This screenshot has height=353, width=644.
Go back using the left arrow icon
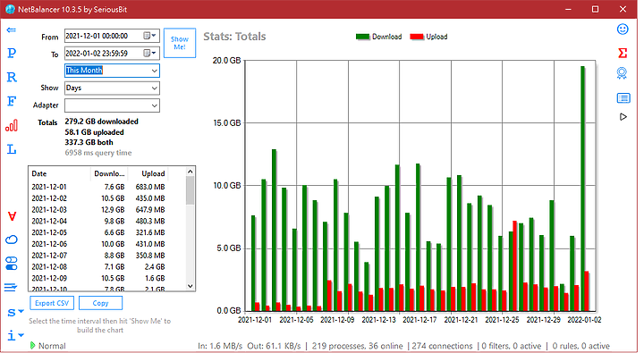[x=12, y=30]
